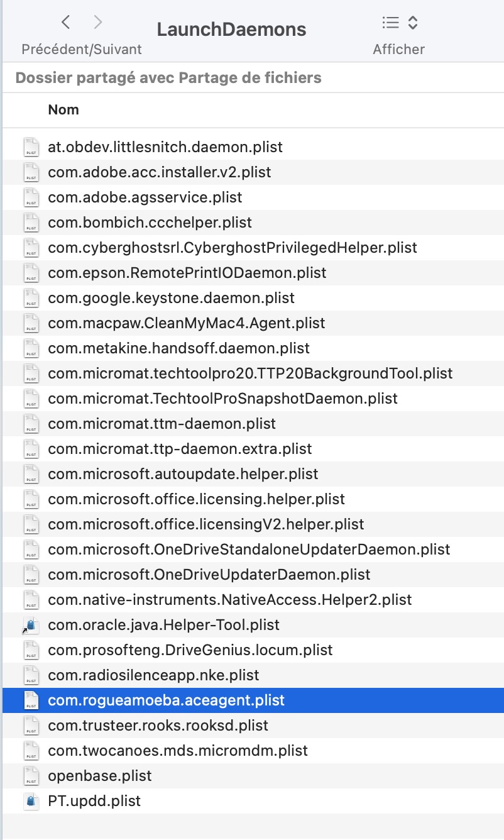Click the com.rogueamoeba.aceagent.plist highlighted file icon
Screen dimensions: 504x840
[x=31, y=700]
